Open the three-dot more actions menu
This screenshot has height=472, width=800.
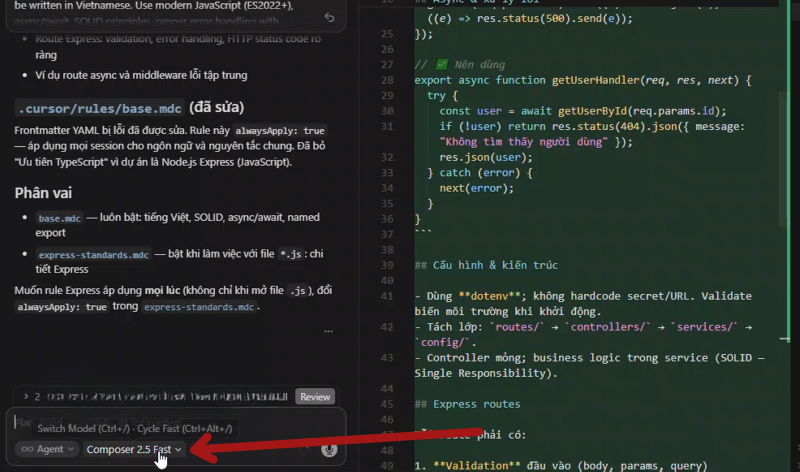coord(329,331)
